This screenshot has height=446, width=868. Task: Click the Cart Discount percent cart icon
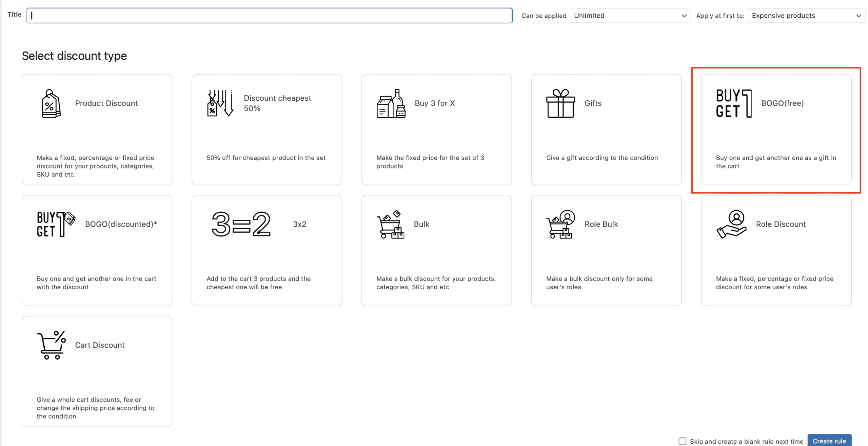tap(51, 345)
